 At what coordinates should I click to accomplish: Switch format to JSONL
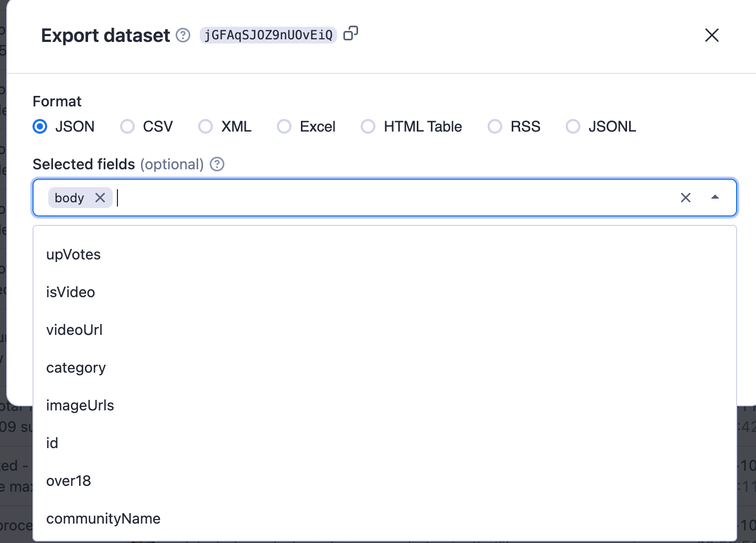[573, 126]
